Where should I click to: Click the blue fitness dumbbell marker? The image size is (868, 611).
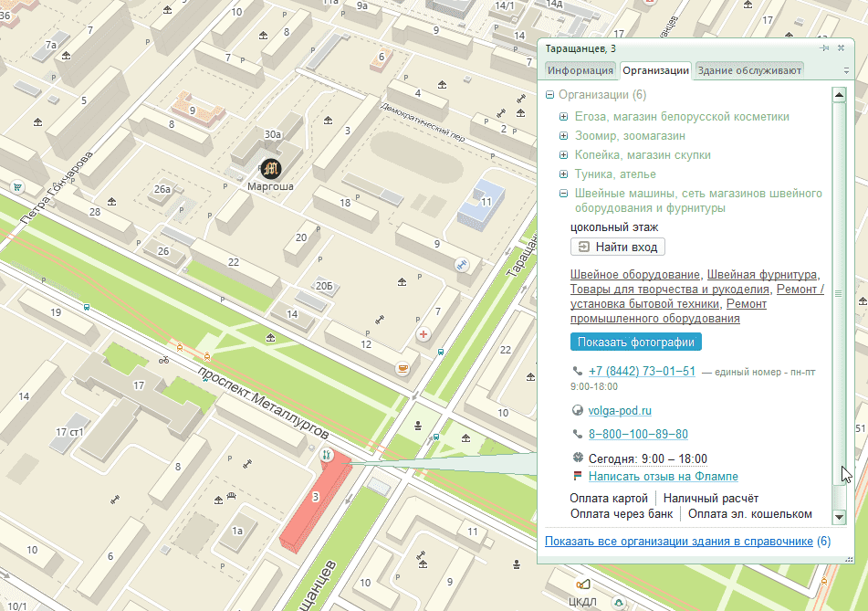[462, 265]
